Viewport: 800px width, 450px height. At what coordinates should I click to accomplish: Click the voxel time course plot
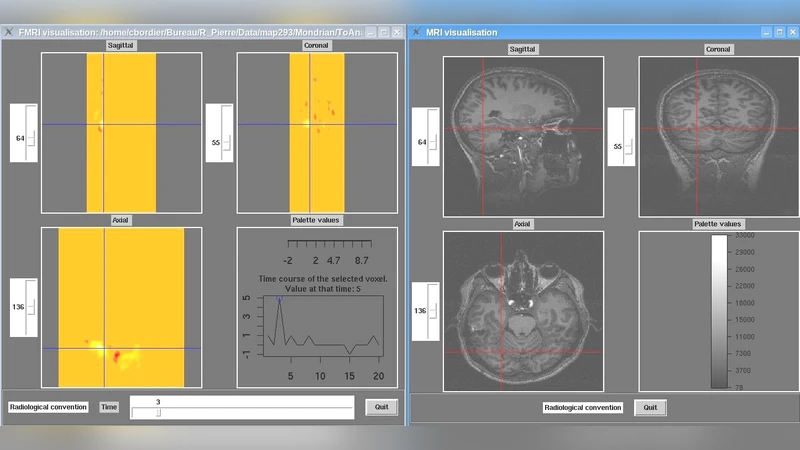[323, 326]
